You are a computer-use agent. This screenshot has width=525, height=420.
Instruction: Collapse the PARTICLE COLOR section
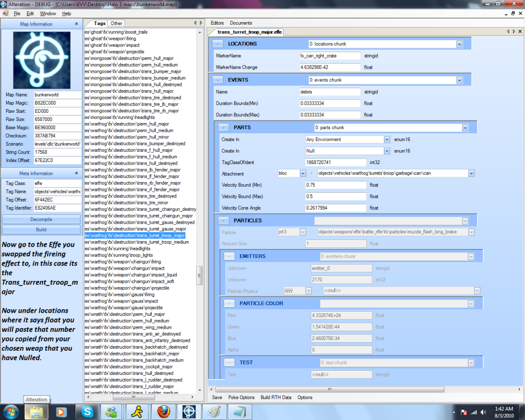pos(229,304)
